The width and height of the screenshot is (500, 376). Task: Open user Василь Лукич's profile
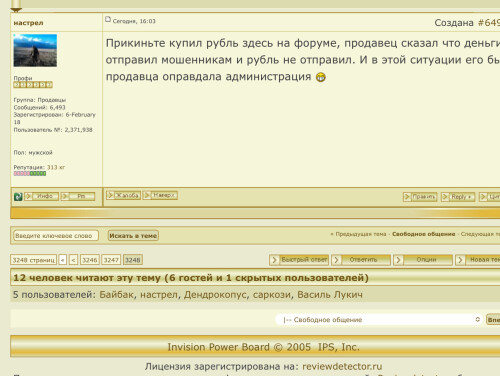pyautogui.click(x=330, y=295)
